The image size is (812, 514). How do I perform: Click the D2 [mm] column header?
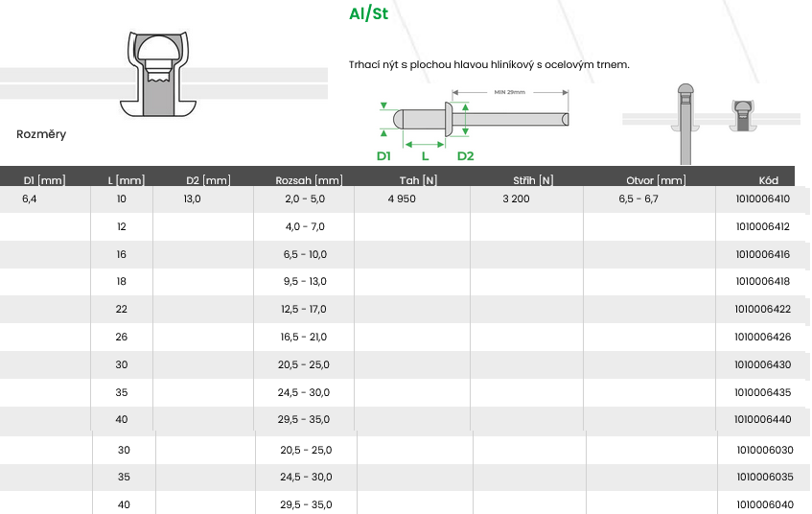[208, 180]
